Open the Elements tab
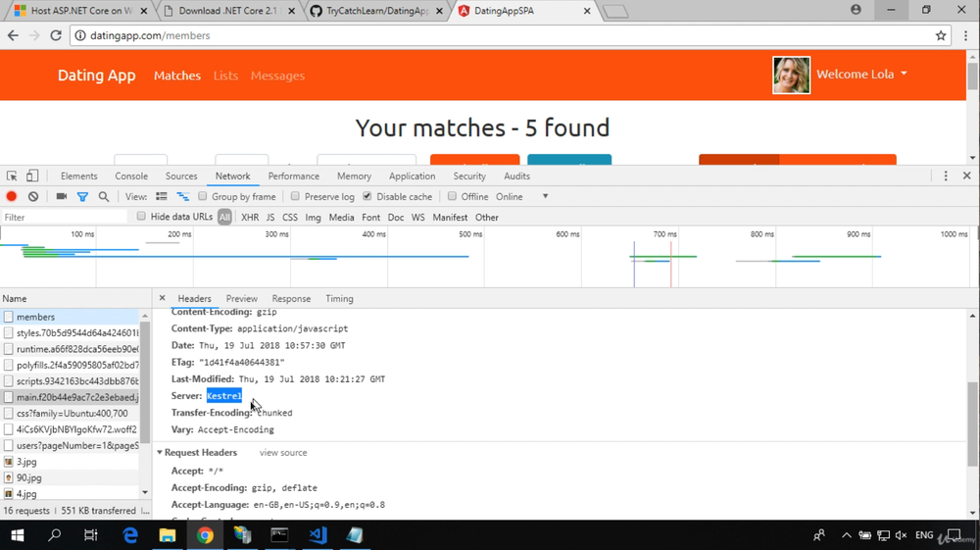Image resolution: width=980 pixels, height=550 pixels. point(78,176)
